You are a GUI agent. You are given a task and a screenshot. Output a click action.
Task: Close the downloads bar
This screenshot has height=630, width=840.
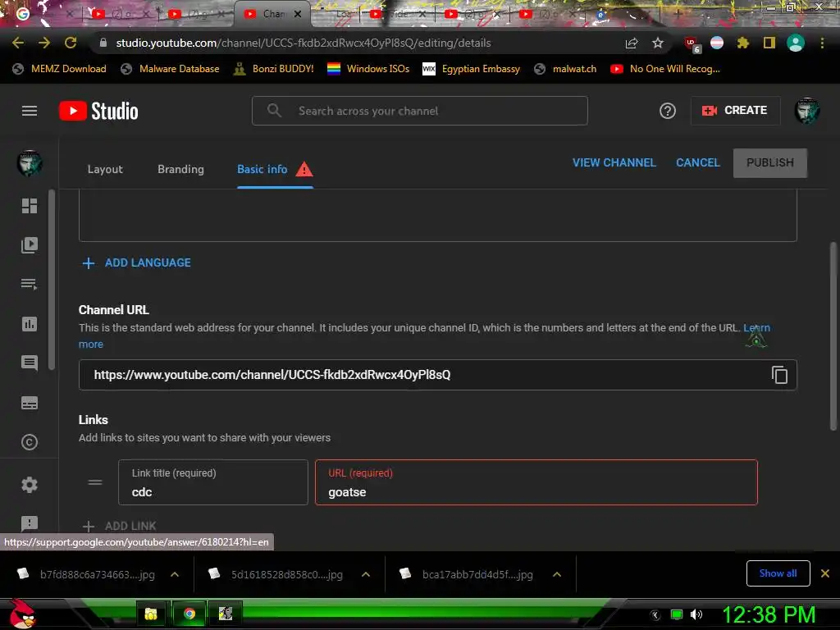tap(825, 573)
